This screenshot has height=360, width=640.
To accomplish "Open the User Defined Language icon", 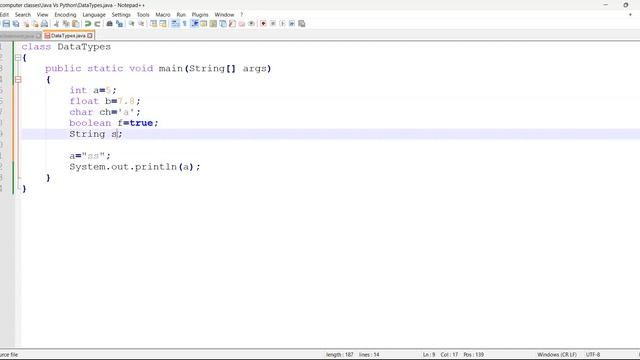I will 204,24.
